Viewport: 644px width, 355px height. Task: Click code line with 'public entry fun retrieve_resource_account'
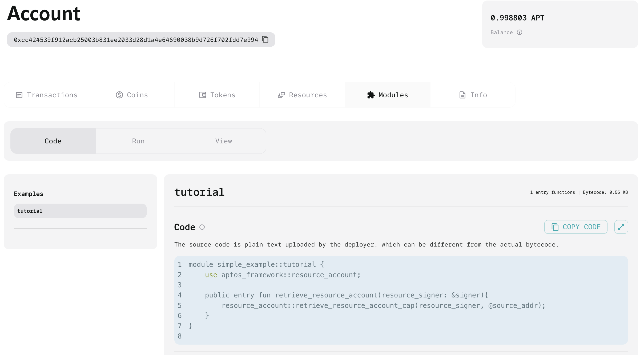[x=347, y=295]
